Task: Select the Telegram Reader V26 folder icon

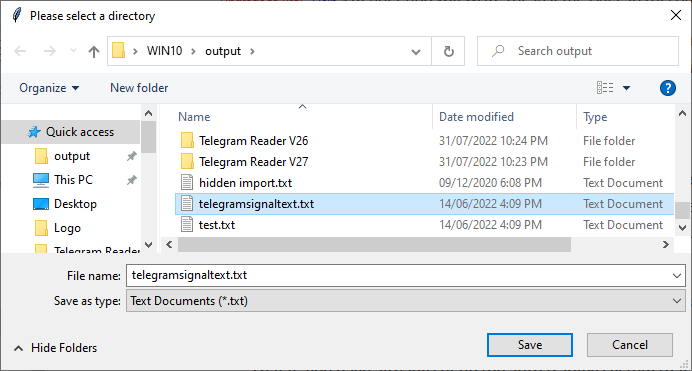Action: 187,141
